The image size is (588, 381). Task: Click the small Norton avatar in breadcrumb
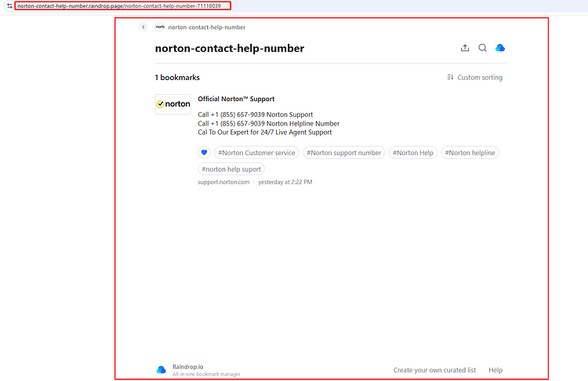[160, 27]
